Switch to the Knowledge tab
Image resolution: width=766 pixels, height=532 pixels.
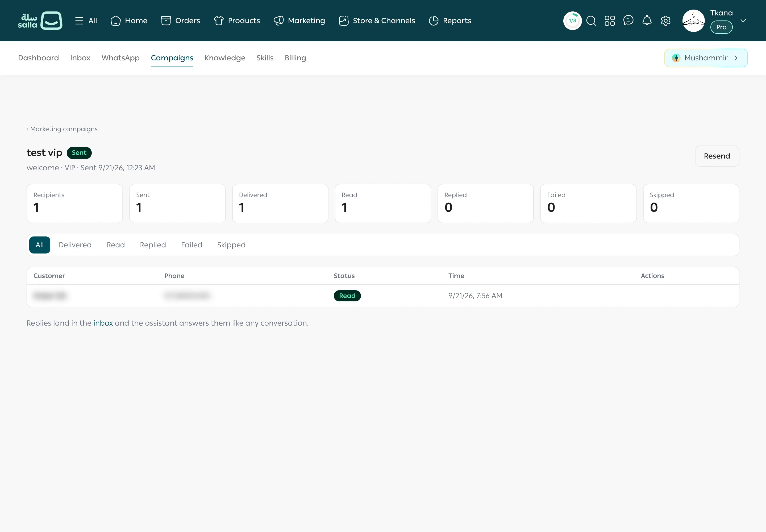pos(225,58)
